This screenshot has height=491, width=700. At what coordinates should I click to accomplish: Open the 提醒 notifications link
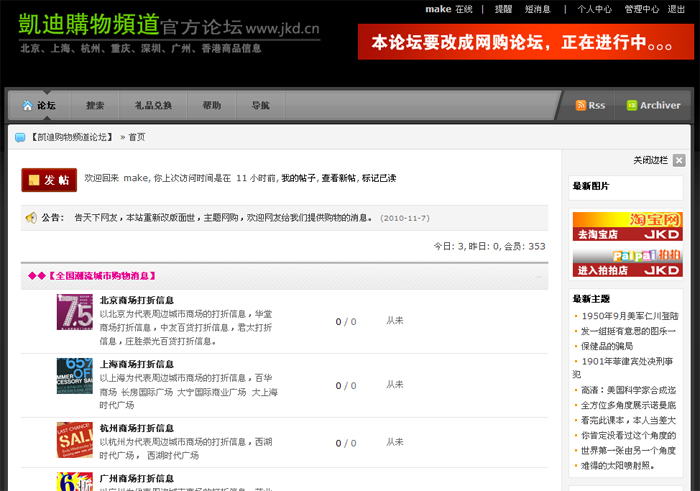503,9
